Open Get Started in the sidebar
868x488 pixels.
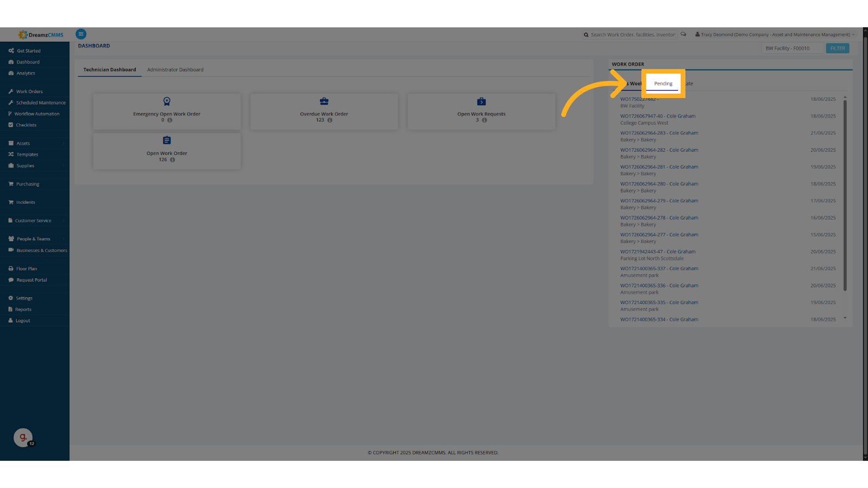coord(28,51)
